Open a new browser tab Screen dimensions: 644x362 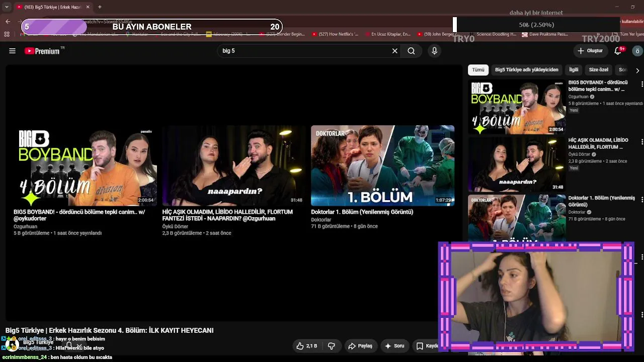coord(100,7)
